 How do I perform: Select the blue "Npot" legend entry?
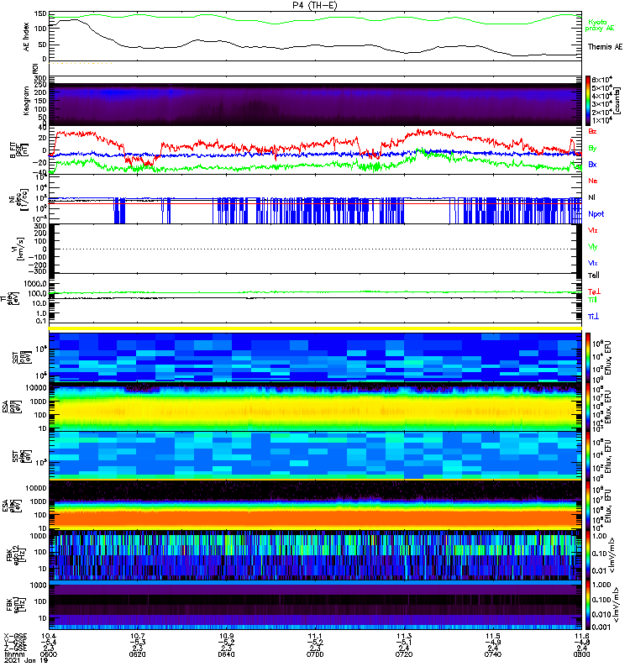click(596, 214)
